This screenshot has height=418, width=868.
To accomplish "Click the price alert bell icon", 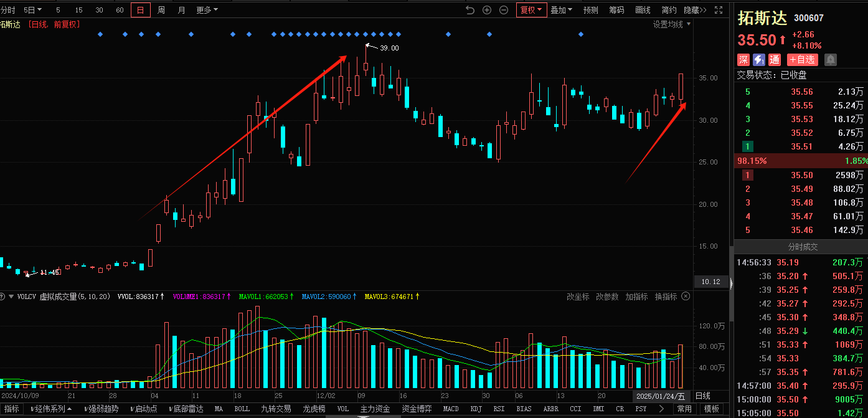I will click(831, 60).
